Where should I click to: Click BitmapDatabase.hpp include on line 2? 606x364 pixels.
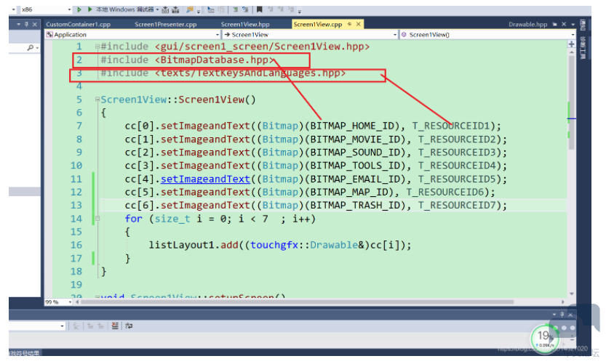(x=214, y=60)
